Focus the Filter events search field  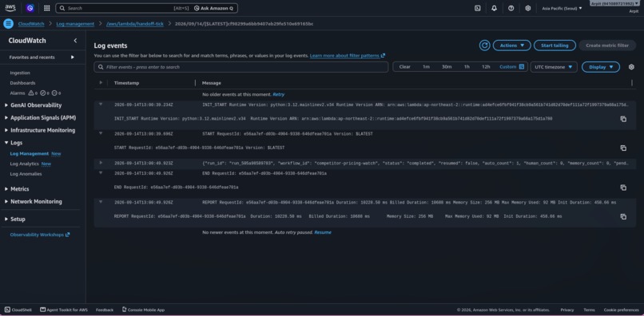click(x=241, y=67)
